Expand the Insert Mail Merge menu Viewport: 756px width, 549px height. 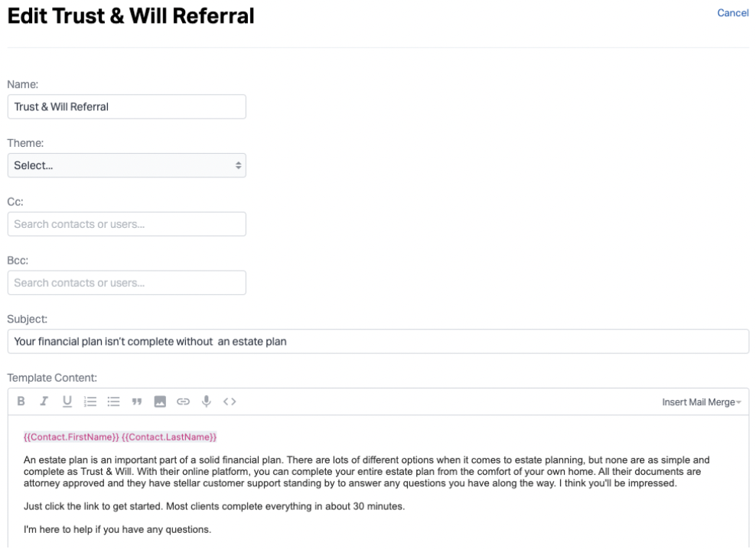pos(701,402)
